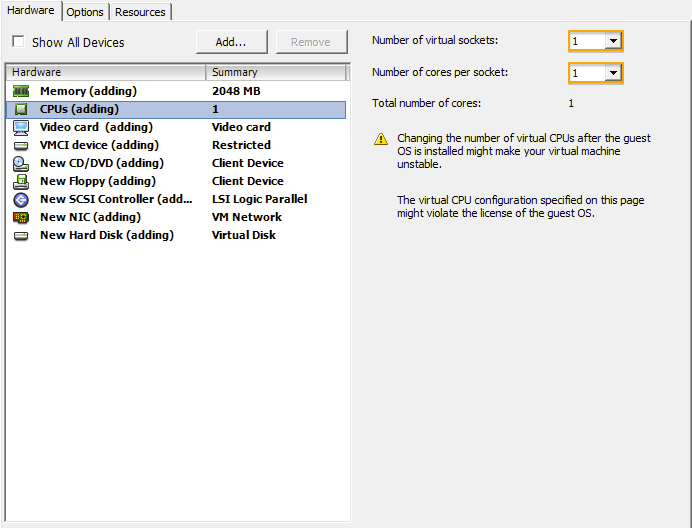Click the New Floppy drive icon
Image resolution: width=692 pixels, height=528 pixels.
[x=21, y=181]
